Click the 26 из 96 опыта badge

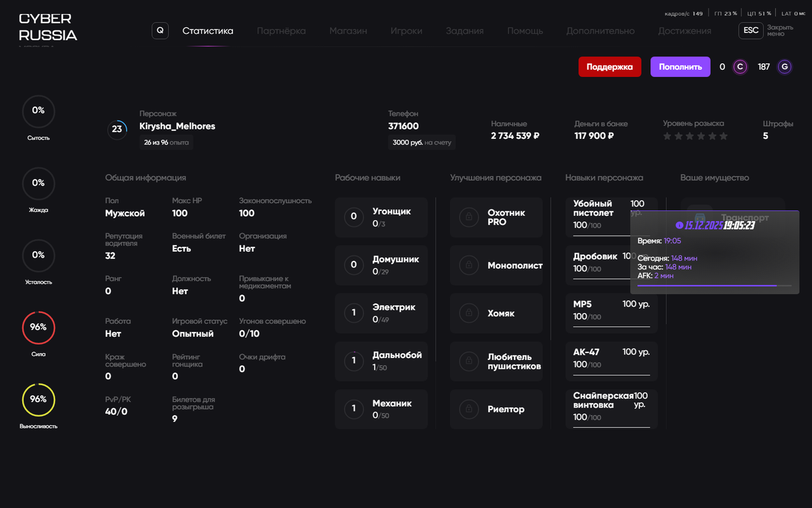click(166, 142)
